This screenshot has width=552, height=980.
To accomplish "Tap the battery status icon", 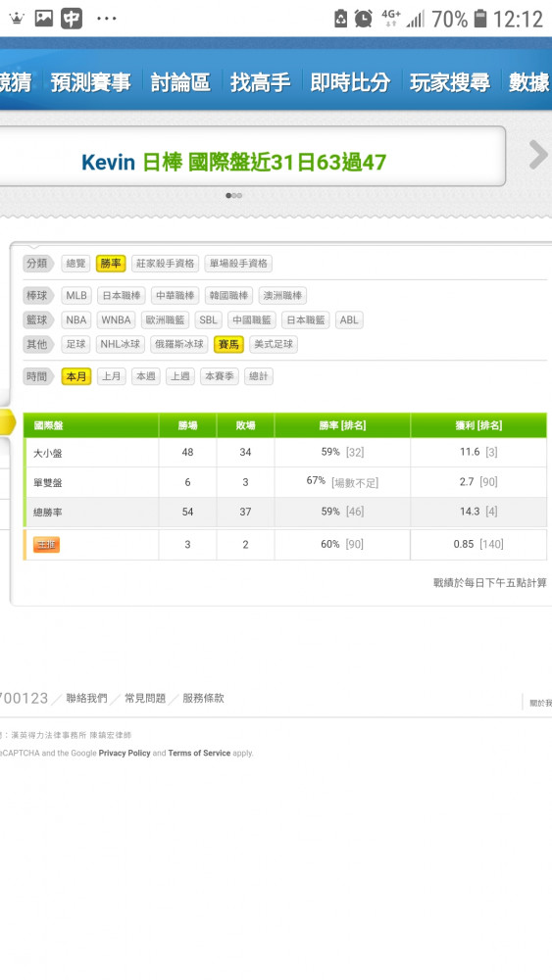I will 480,19.
